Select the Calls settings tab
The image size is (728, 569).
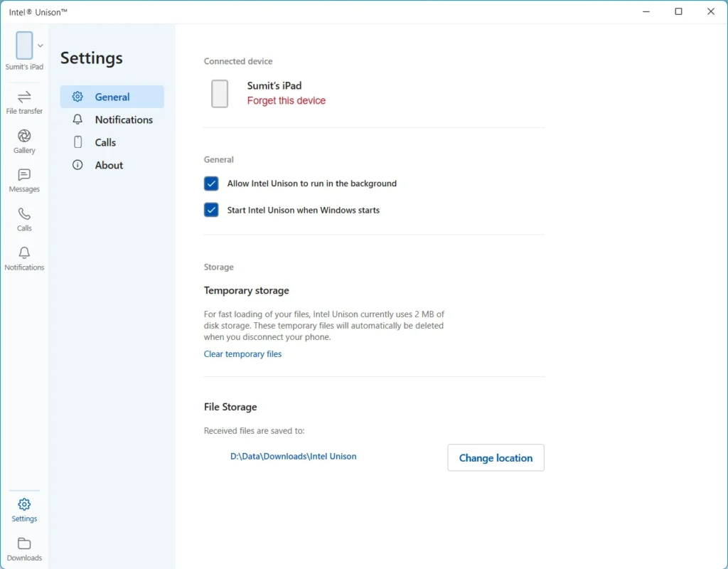point(112,142)
